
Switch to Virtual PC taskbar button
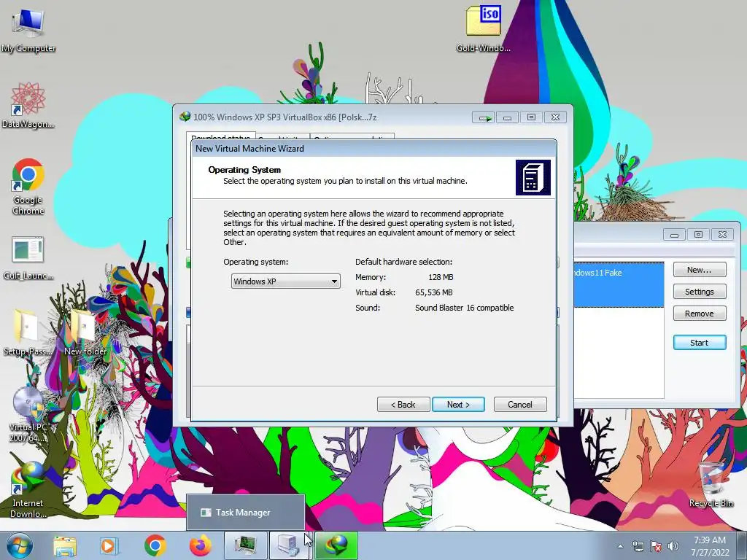[290, 545]
